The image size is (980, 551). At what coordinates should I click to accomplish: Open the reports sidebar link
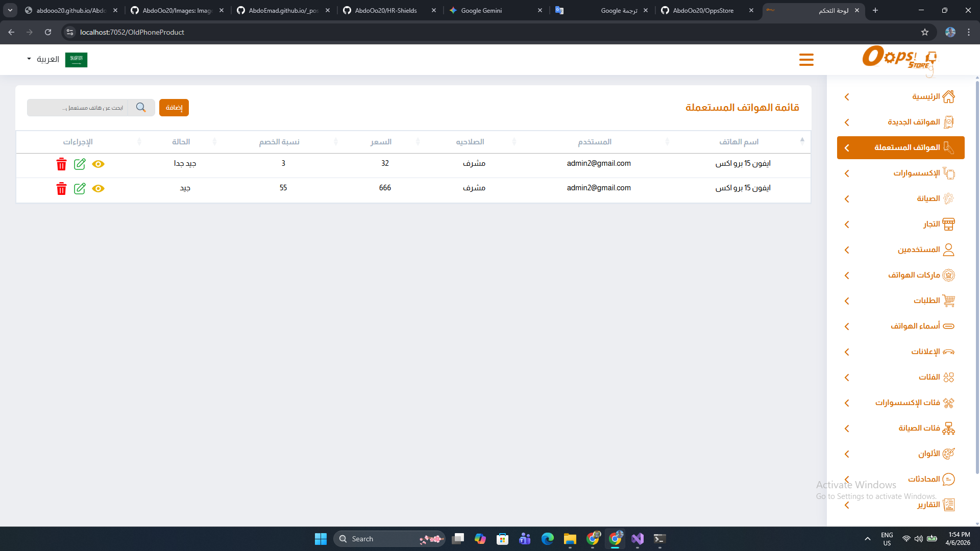[928, 505]
